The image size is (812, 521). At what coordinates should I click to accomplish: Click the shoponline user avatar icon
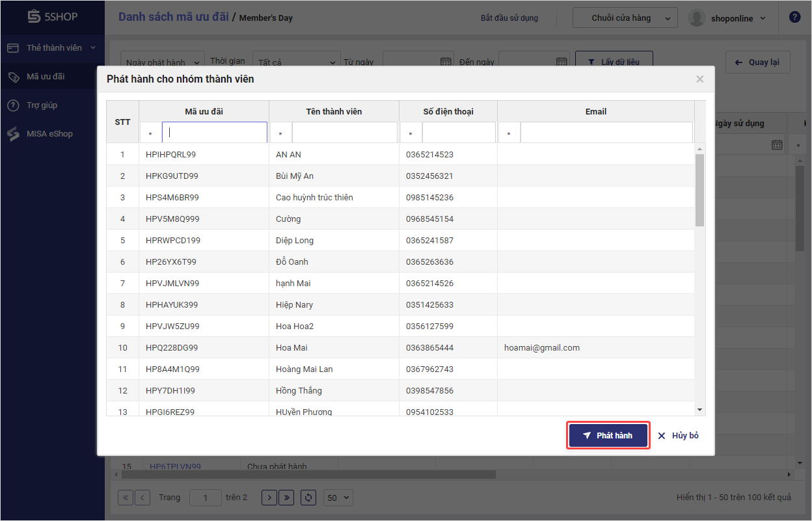[x=697, y=18]
